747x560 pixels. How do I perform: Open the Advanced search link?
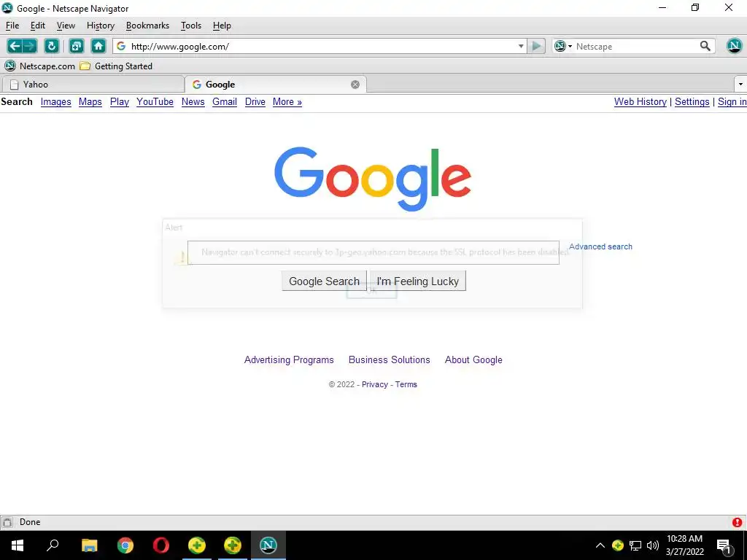601,246
